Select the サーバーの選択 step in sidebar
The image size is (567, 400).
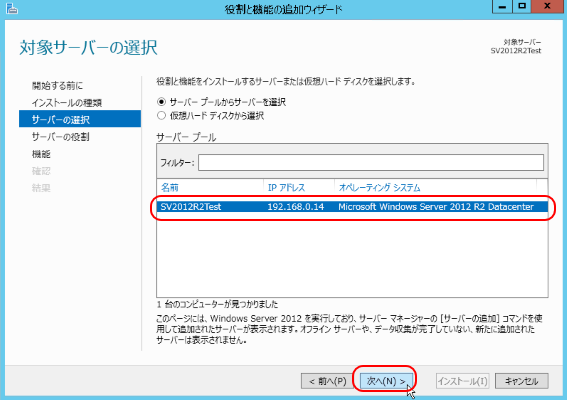[x=80, y=119]
